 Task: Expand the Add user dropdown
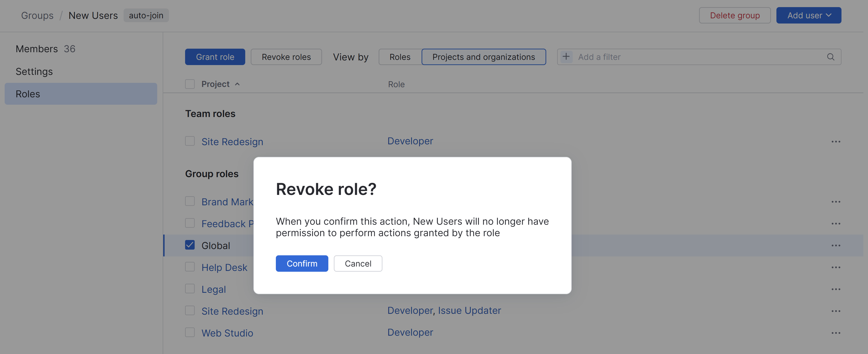coord(808,16)
